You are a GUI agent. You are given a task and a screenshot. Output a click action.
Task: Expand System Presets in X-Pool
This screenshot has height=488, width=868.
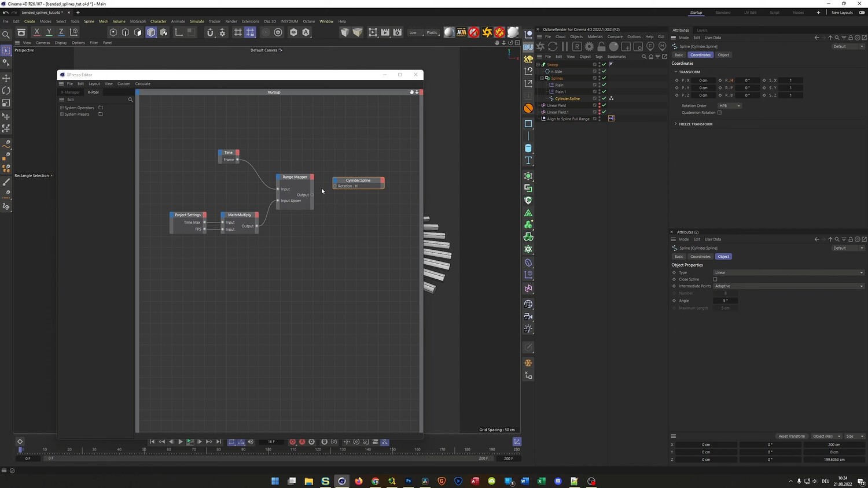(62, 114)
